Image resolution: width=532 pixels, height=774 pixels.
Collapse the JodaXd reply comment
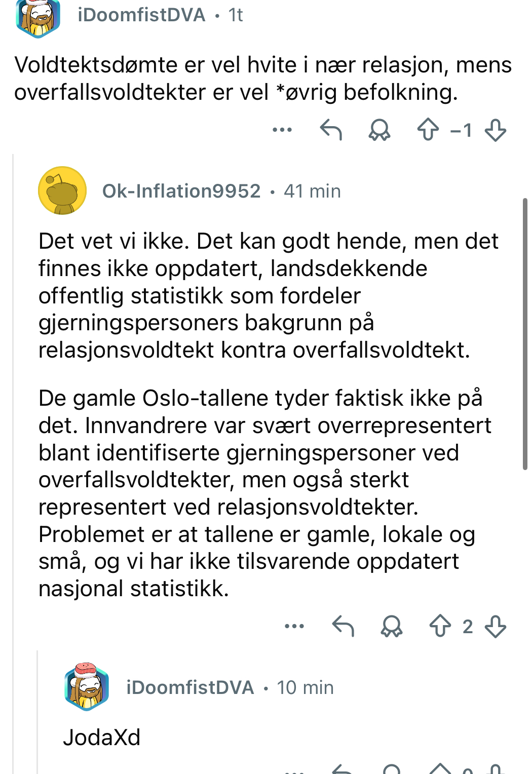point(102,737)
